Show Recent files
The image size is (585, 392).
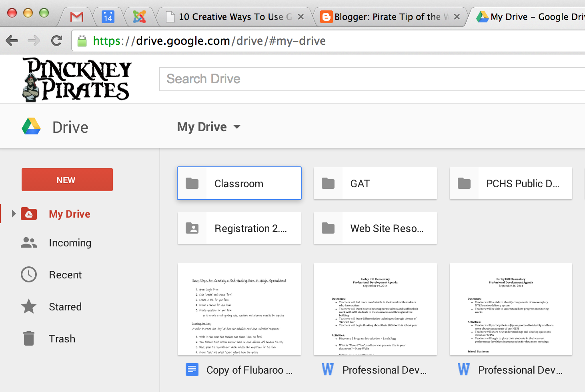65,275
